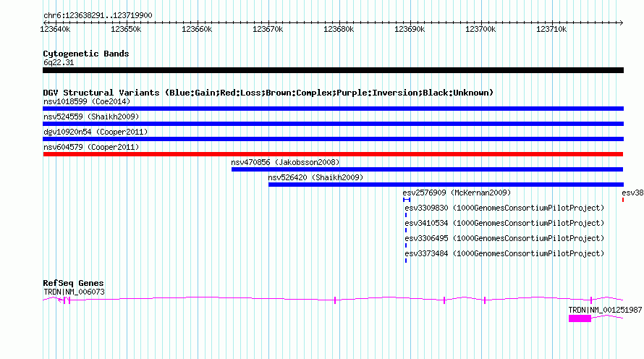The image size is (644, 359).
Task: Click the dgv10920n54 (Cooper2011) label
Action: point(96,132)
